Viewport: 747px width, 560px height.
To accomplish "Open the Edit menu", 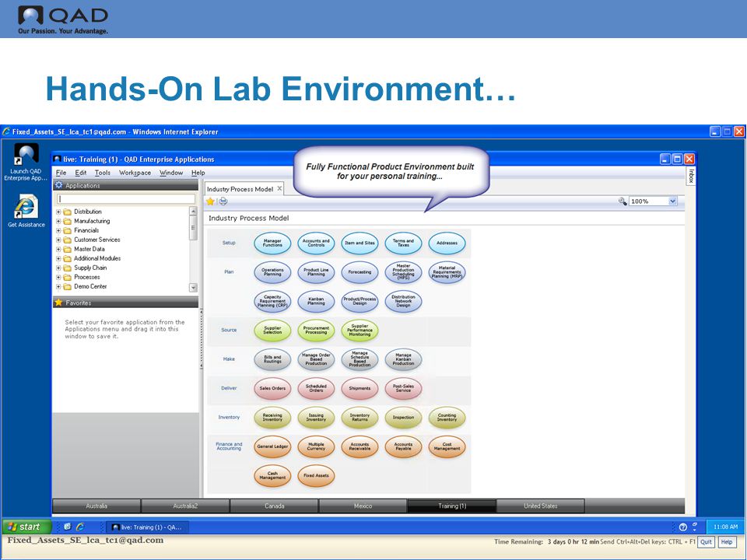I will click(80, 173).
